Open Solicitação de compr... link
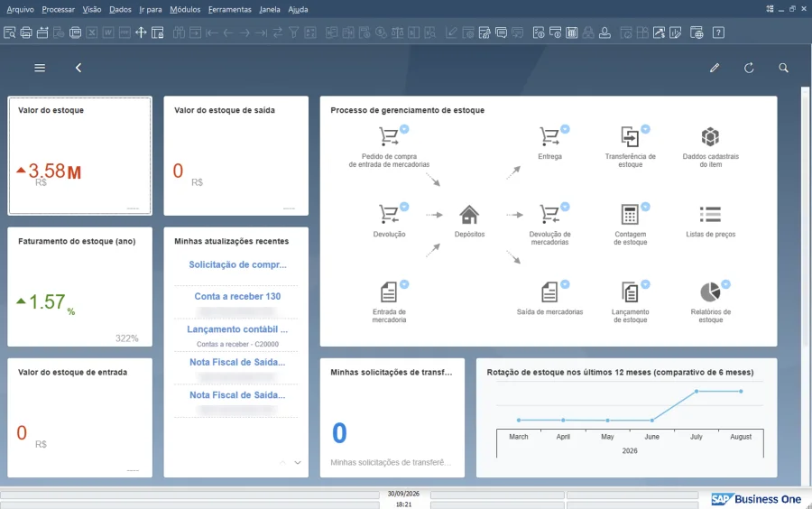Screen dimensions: 812x509 click(x=237, y=264)
